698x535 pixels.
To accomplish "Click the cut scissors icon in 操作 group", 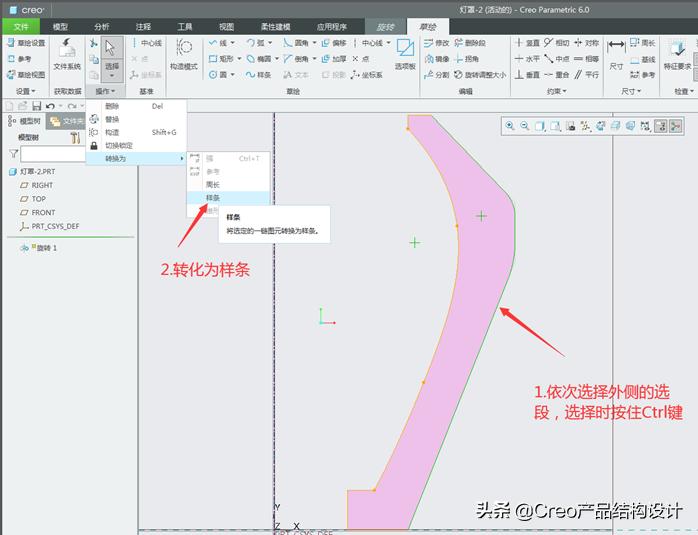I will pyautogui.click(x=93, y=43).
